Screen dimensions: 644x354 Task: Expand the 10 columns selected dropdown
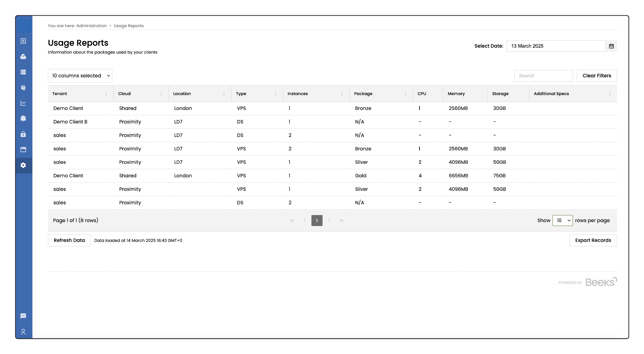pos(80,76)
